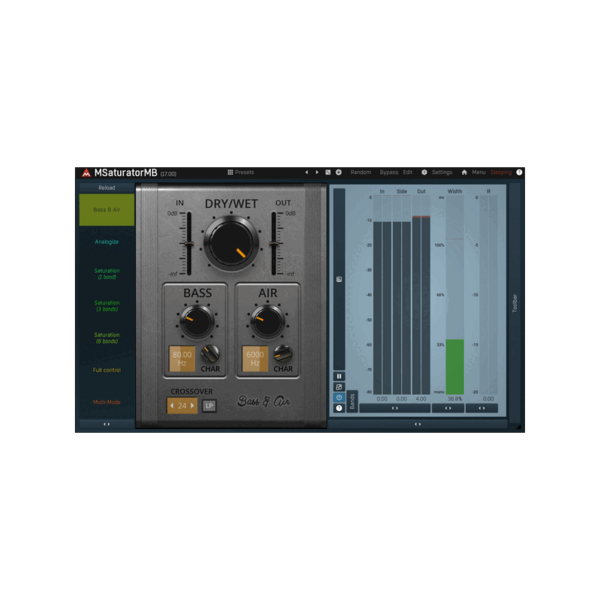The height and width of the screenshot is (600, 600).
Task: Expand the Width meter arrows
Action: 448,408
